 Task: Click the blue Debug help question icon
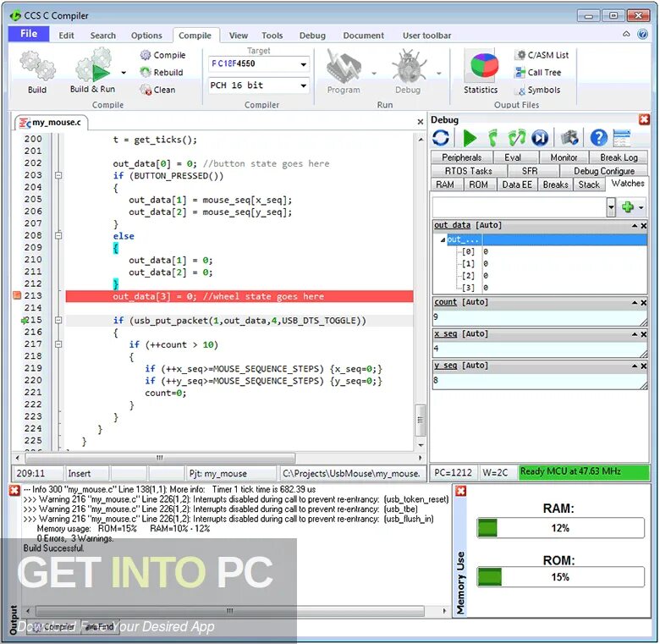coord(598,138)
